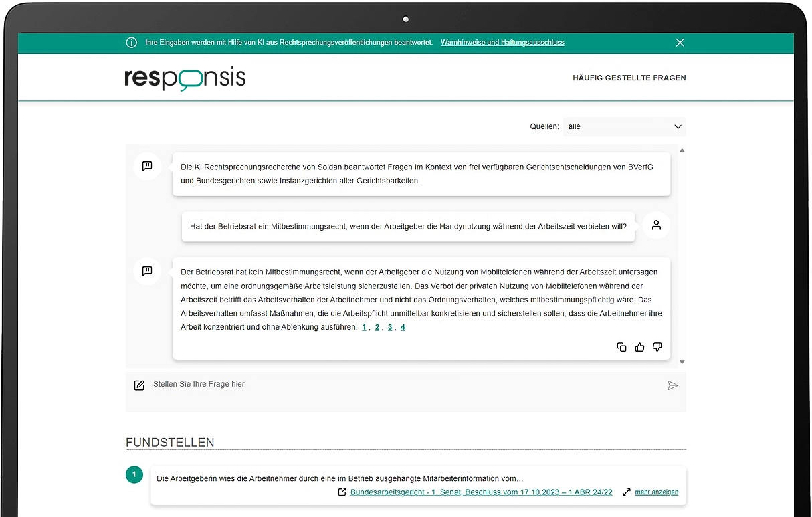
Task: Copy the answer with the copy icon
Action: [x=622, y=347]
